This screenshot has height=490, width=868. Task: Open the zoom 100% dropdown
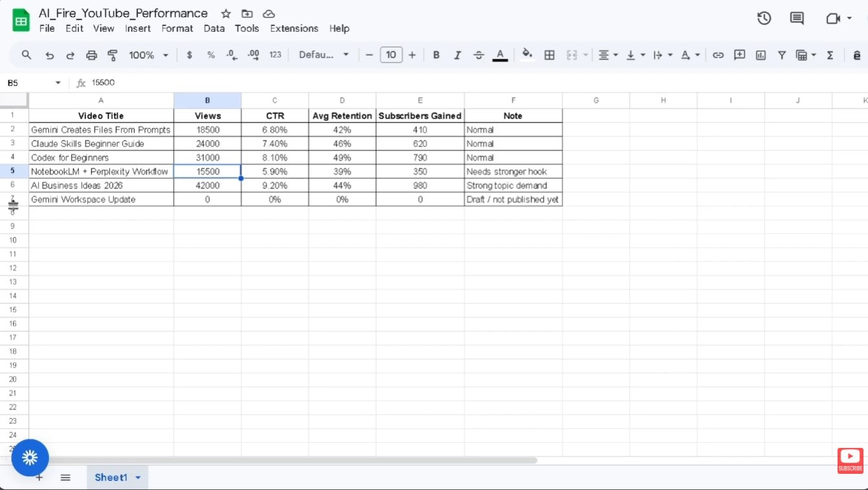coord(148,55)
